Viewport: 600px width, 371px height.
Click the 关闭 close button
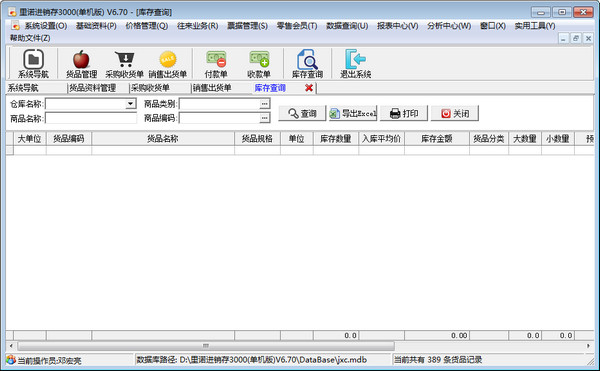point(455,113)
